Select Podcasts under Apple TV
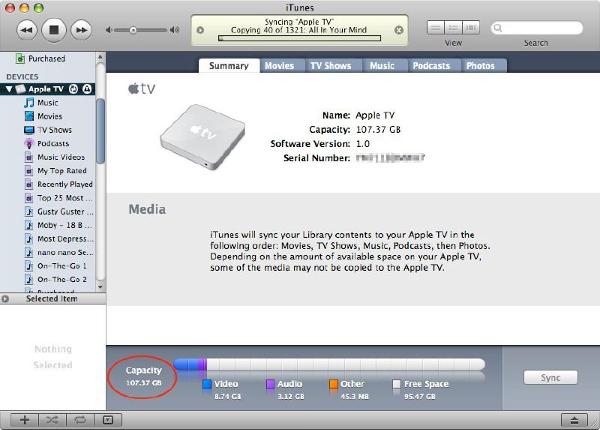Image resolution: width=600 pixels, height=430 pixels. (x=47, y=143)
